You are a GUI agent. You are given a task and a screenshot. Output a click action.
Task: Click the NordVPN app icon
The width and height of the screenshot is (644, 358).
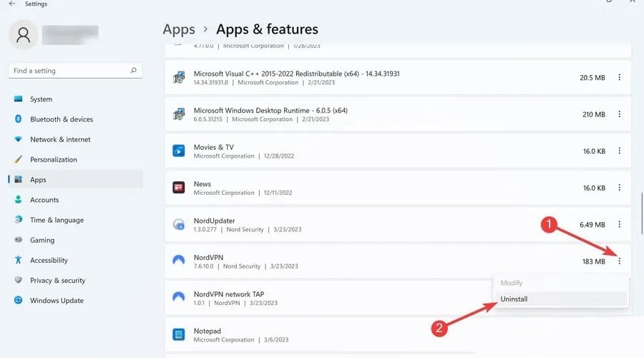pyautogui.click(x=179, y=260)
